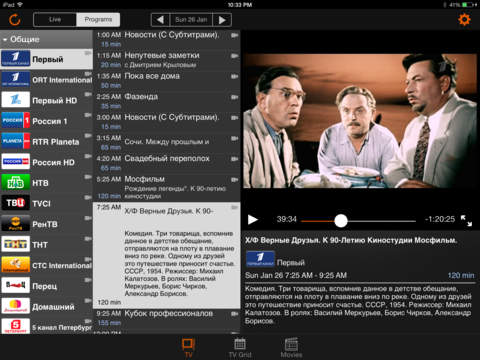Select the RTR Planeta channel logo

click(16, 141)
